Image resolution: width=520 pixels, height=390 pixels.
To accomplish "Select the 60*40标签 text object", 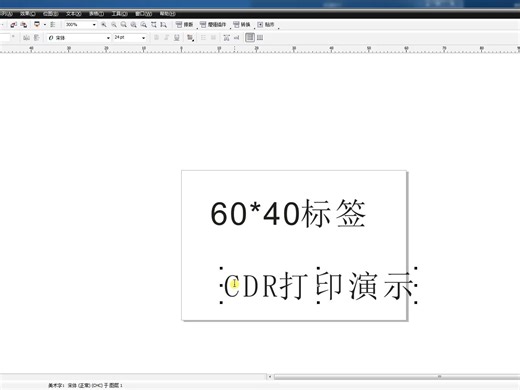I will [288, 214].
